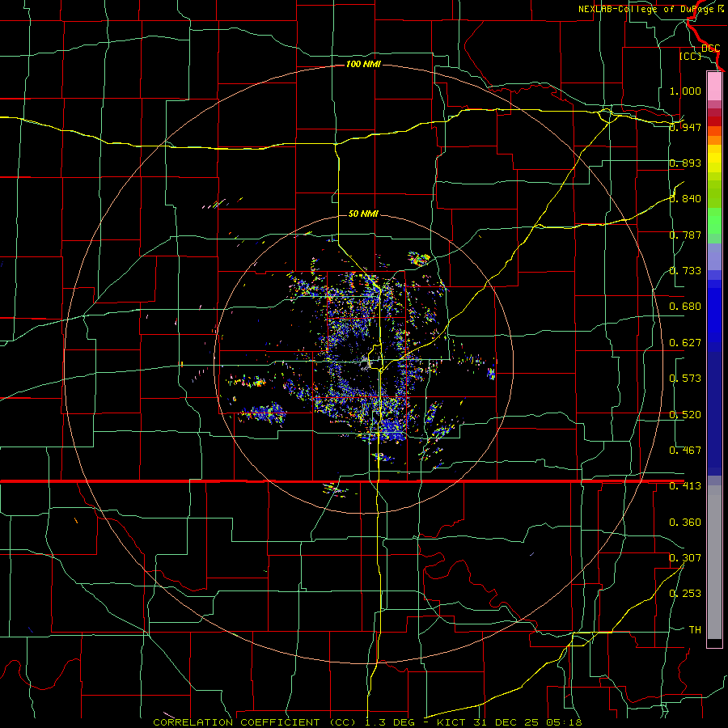The image size is (728, 728).
Task: Select the 1.000 scale value
Action: pos(685,91)
